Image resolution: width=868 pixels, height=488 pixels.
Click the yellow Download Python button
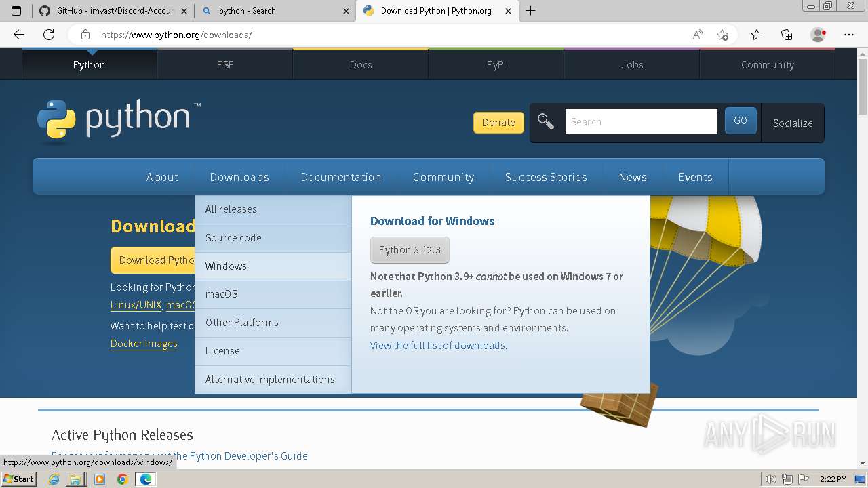pyautogui.click(x=153, y=260)
